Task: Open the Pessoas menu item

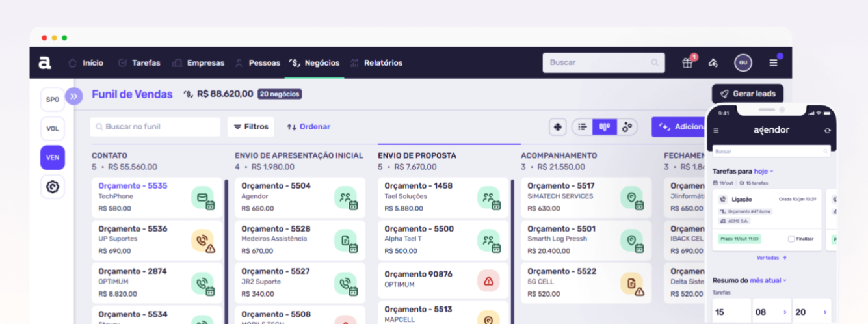Action: [257, 63]
